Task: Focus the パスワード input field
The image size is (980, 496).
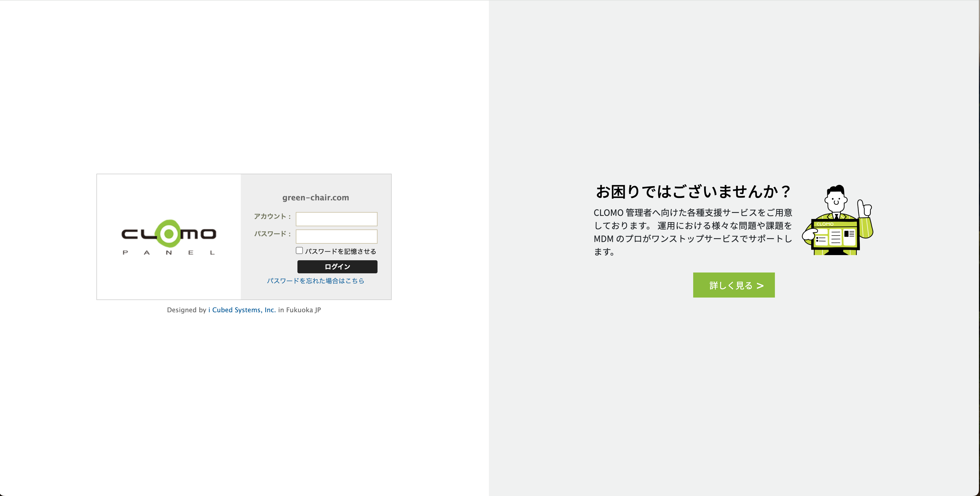Action: point(336,237)
